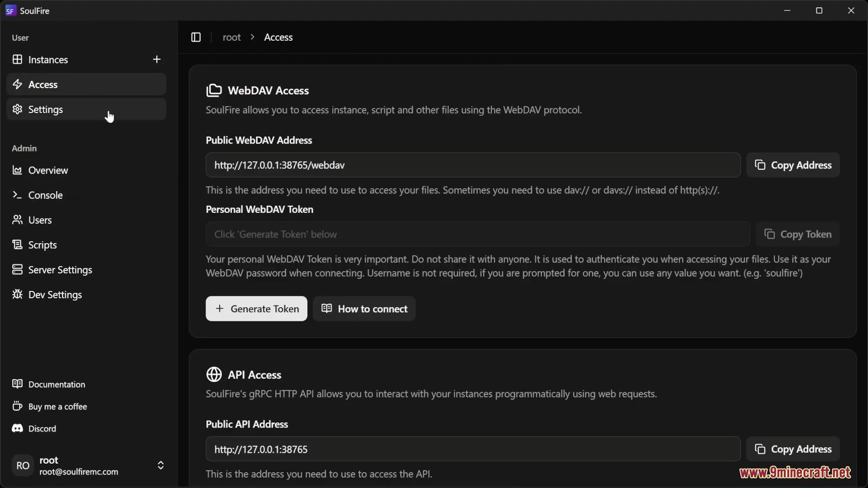Click the Scripts scroll icon
The height and width of the screenshot is (488, 868).
tap(17, 244)
